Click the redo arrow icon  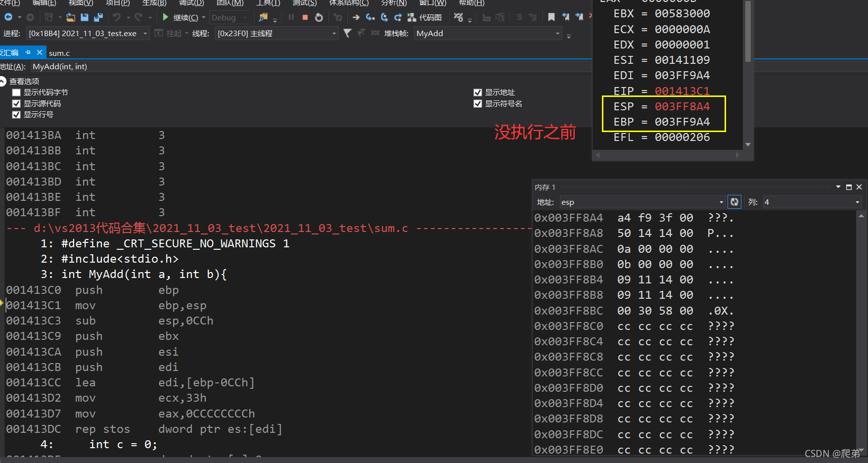(138, 17)
